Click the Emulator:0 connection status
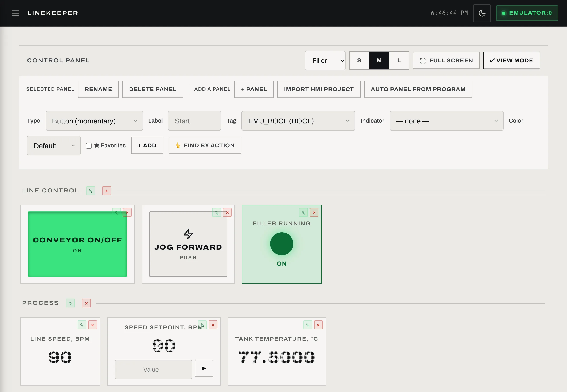The width and height of the screenshot is (567, 392). pos(527,13)
